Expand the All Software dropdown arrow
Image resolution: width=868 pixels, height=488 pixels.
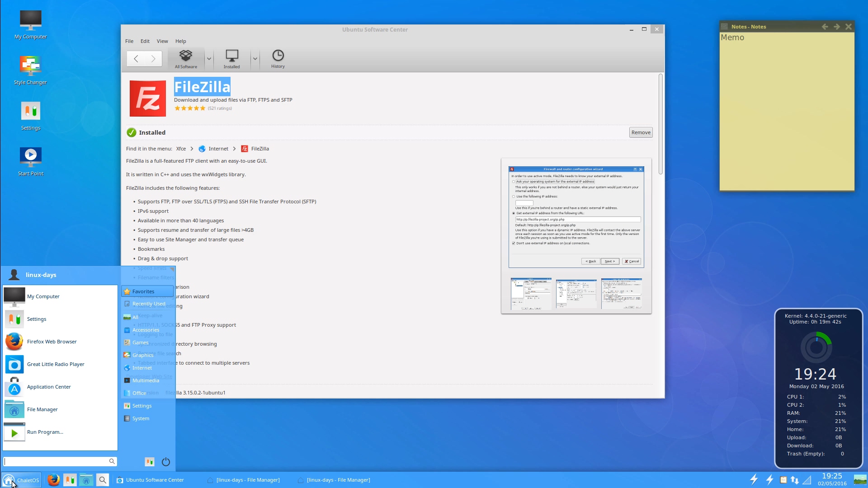coord(209,59)
